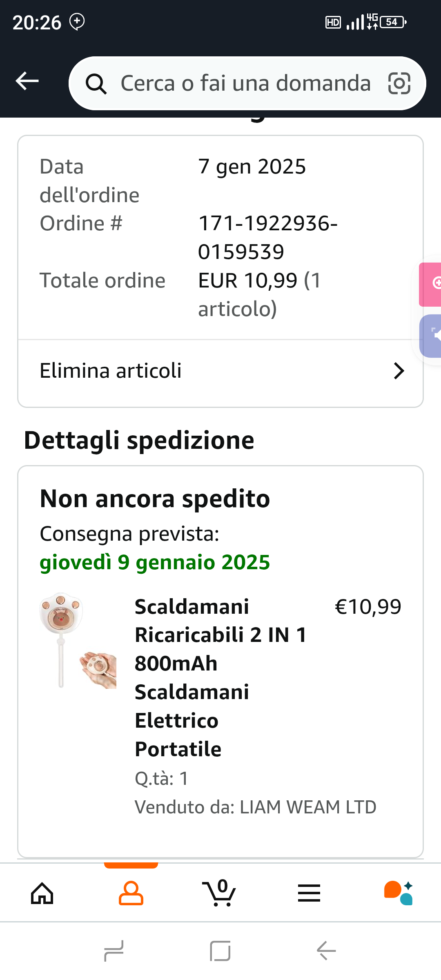Expand Elimina articoli chevron
This screenshot has height=980, width=441.
(x=399, y=371)
